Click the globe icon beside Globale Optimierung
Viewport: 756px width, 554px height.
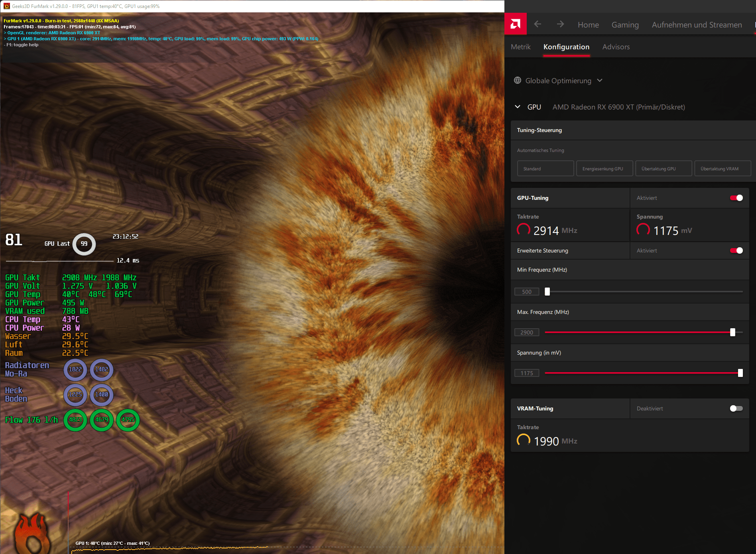pyautogui.click(x=518, y=80)
